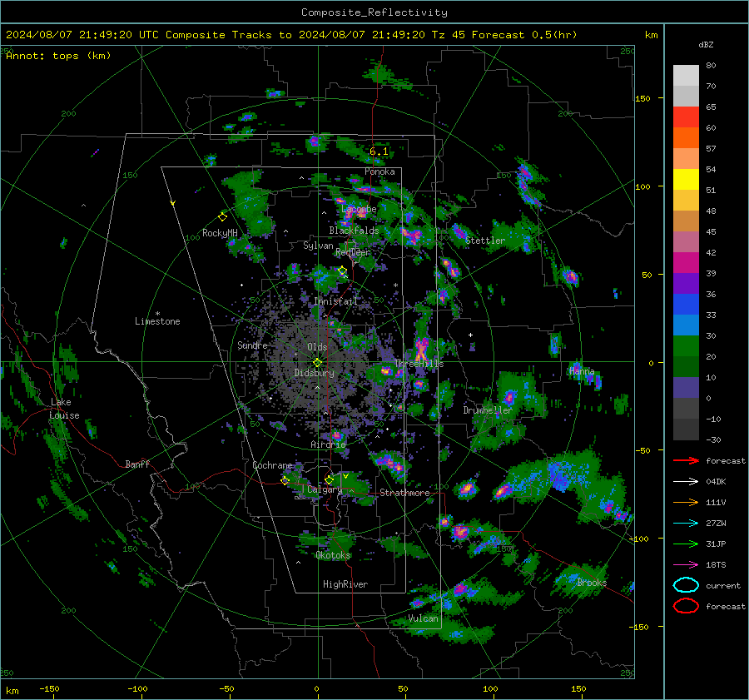Click the Blackfalds city label

[x=354, y=231]
